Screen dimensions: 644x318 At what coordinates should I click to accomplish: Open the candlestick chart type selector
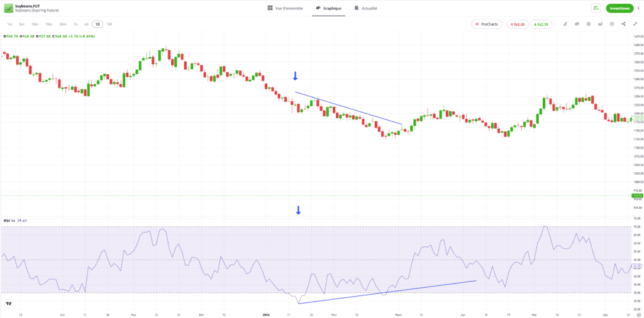pos(577,25)
